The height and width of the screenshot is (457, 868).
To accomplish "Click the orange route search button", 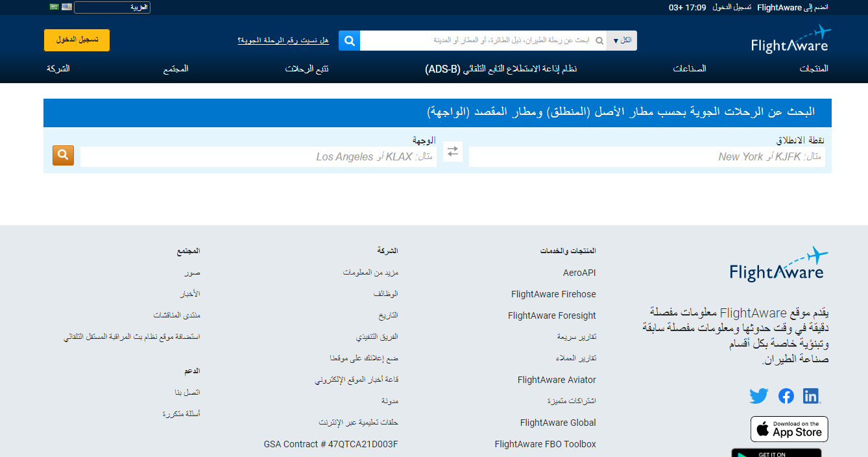I will point(63,155).
